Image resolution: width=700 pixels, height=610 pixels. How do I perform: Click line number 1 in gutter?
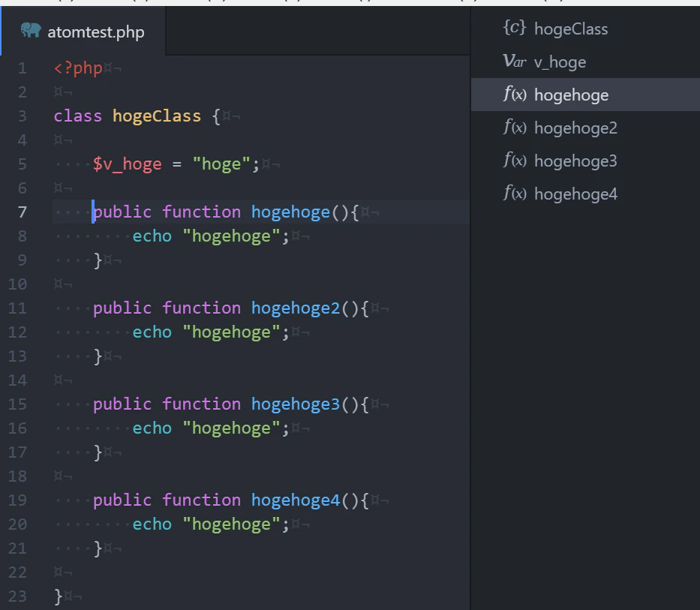23,68
